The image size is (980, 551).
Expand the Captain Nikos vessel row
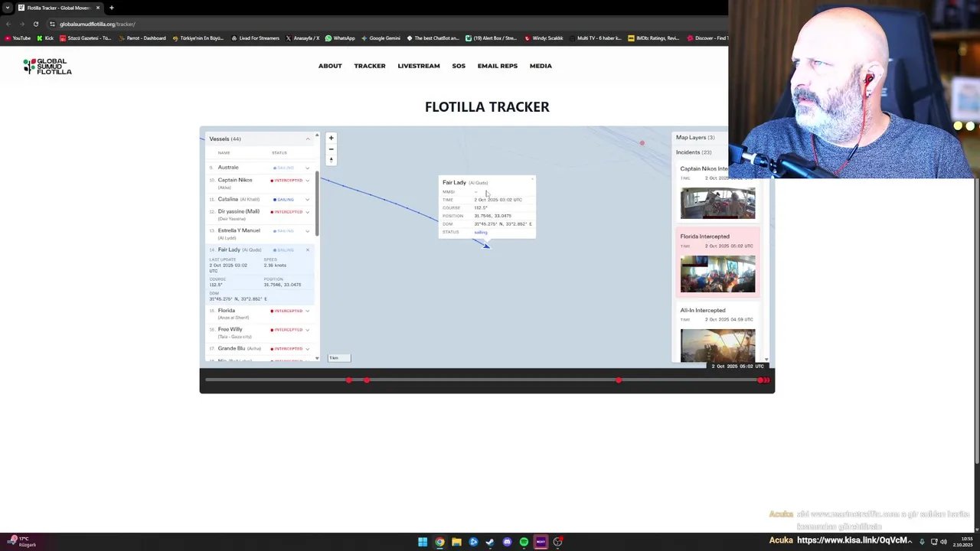click(x=308, y=181)
